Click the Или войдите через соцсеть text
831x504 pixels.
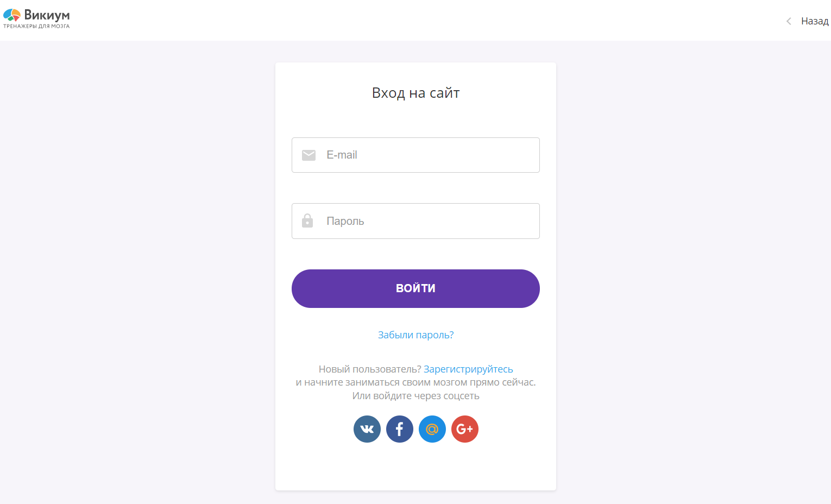[x=415, y=396]
